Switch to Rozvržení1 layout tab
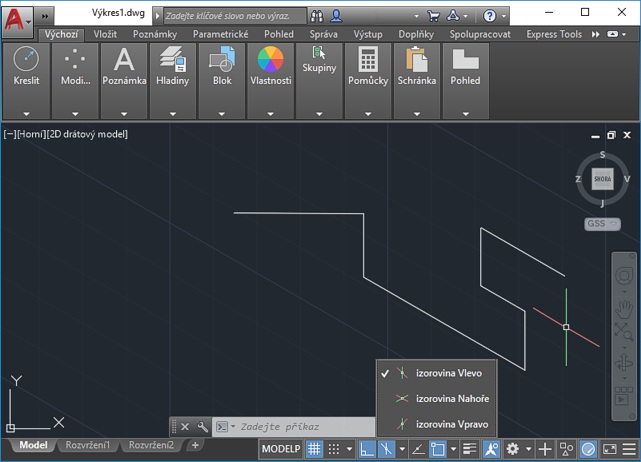This screenshot has width=641, height=462. pos(87,445)
